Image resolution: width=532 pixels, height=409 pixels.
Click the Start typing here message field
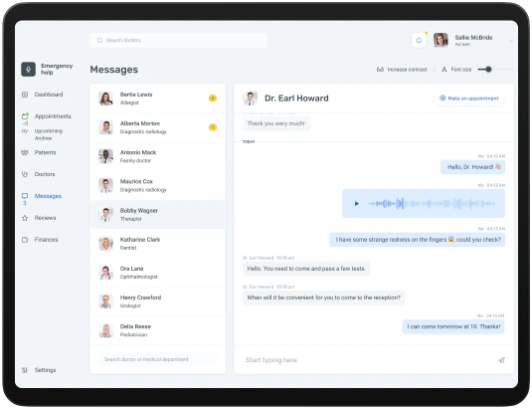[x=368, y=360]
